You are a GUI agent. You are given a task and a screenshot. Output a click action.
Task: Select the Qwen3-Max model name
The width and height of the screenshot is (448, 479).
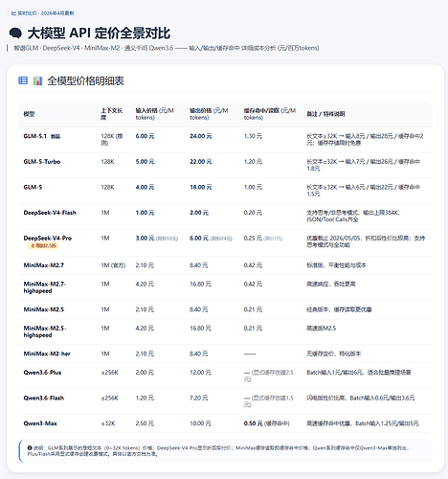point(40,423)
